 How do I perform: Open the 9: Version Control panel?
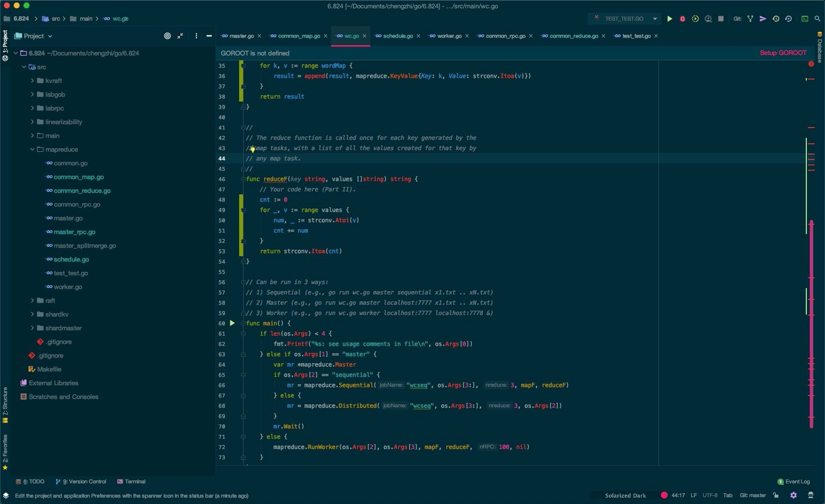coord(81,481)
